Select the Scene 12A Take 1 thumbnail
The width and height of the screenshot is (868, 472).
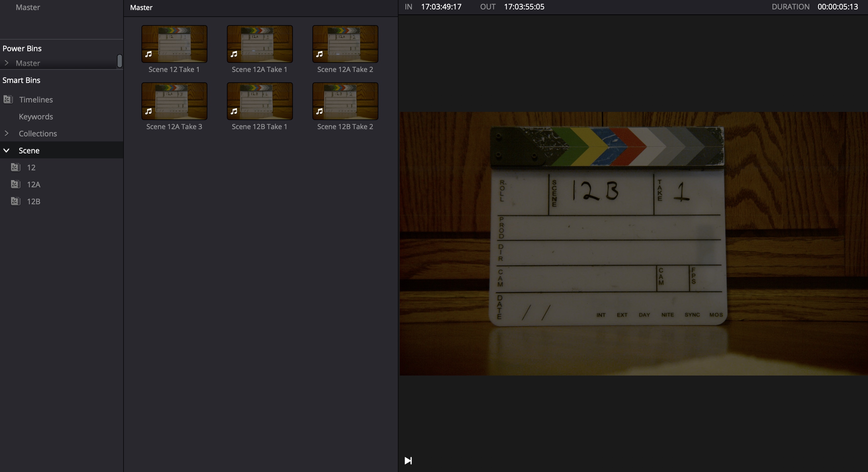(x=260, y=44)
